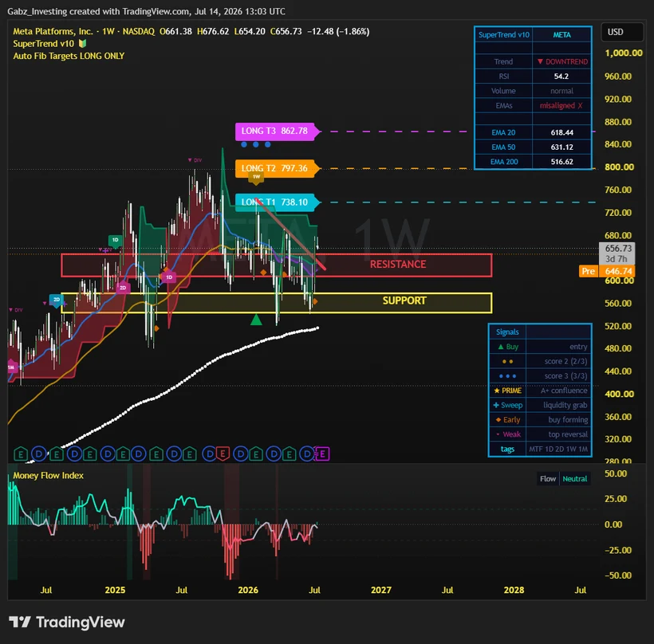The height and width of the screenshot is (644, 654).
Task: Click the 50.00 Money Flow axis label
Action: pos(616,474)
